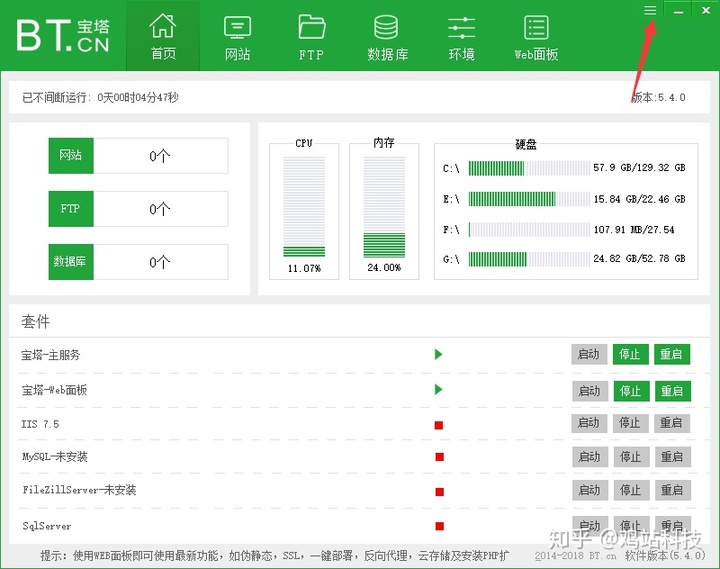The height and width of the screenshot is (569, 720).
Task: Restart the FileZillServer-未安装 service
Action: pos(673,490)
